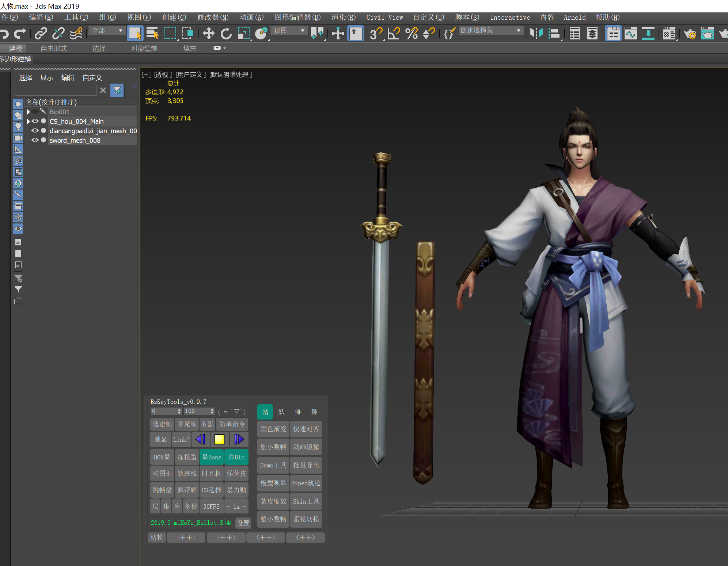Choose the Rectangular Selection Region tool

170,34
